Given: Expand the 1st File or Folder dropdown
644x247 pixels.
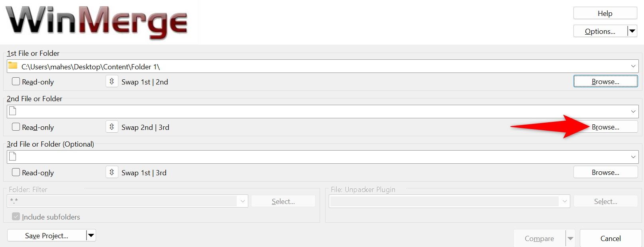Looking at the screenshot, I should coord(633,66).
